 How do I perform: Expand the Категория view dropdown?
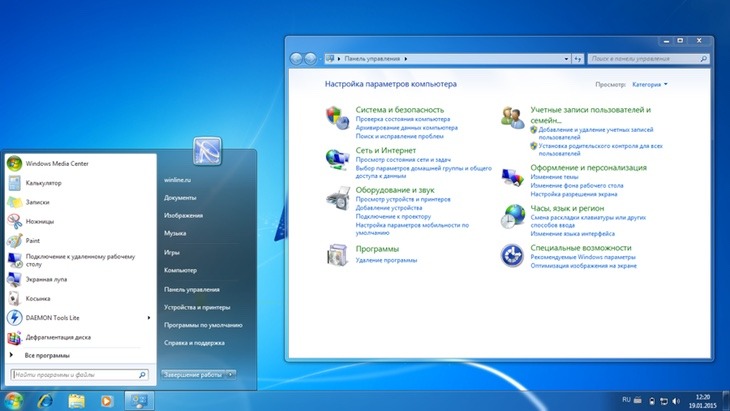649,84
